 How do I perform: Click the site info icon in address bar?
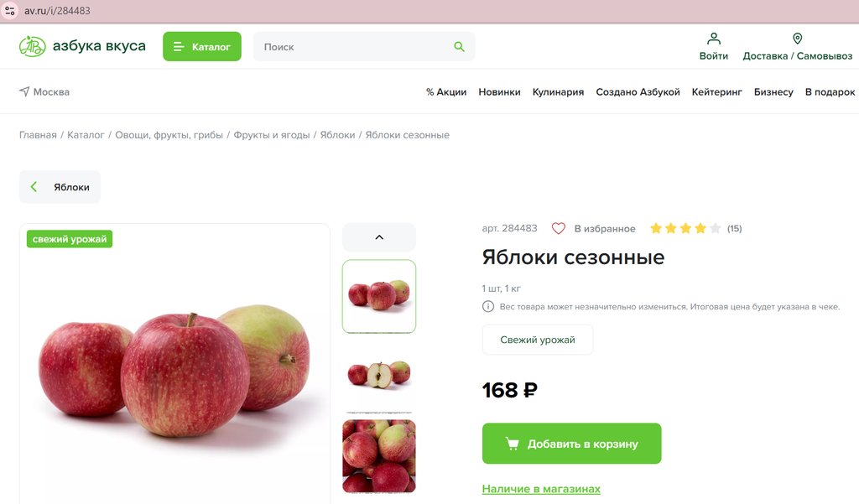(10, 10)
